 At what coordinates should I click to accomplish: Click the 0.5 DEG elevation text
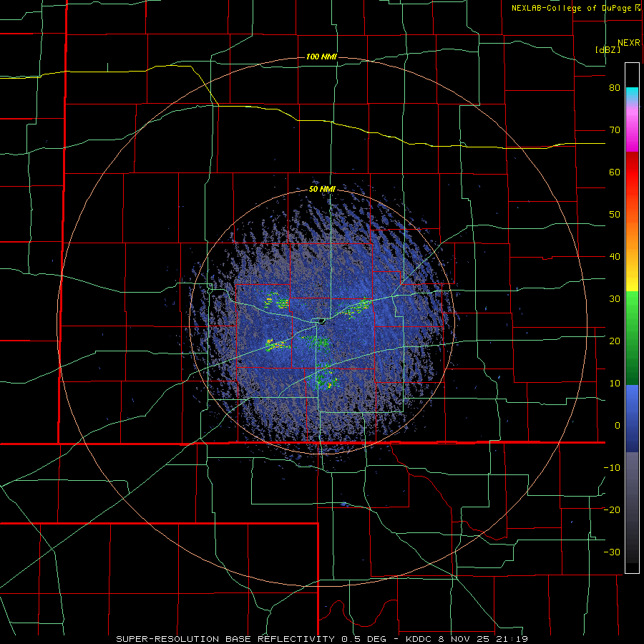point(366,639)
